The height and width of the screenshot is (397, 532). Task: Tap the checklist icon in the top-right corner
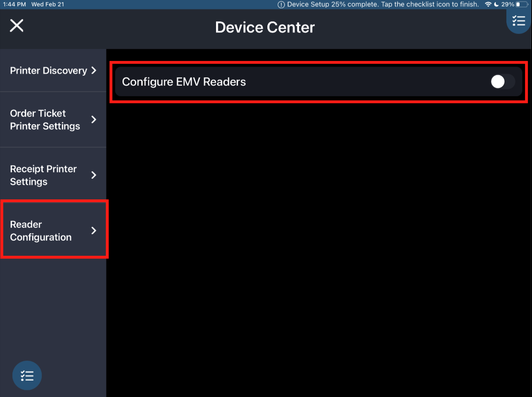click(518, 21)
